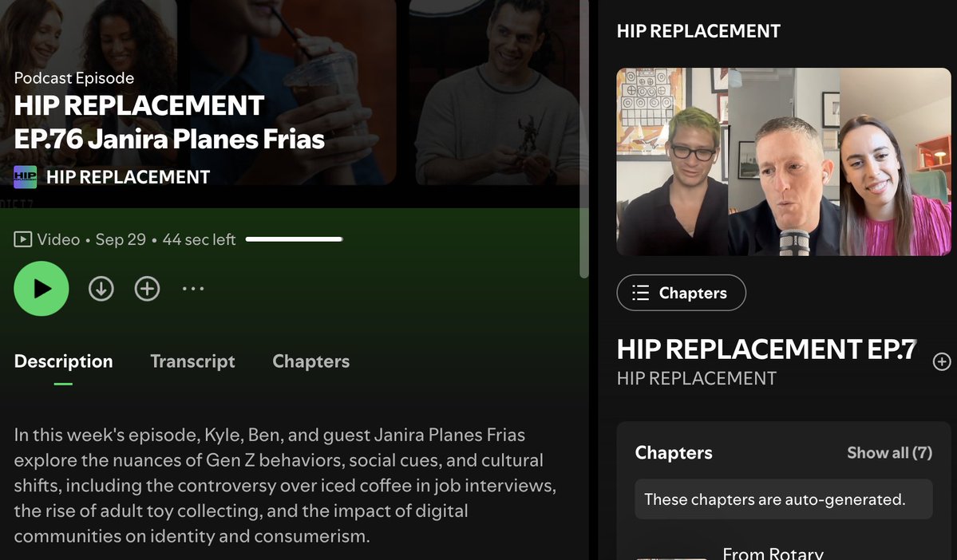Open the HIP REPLACEMENT show link
Image resolution: width=957 pixels, height=560 pixels.
129,177
